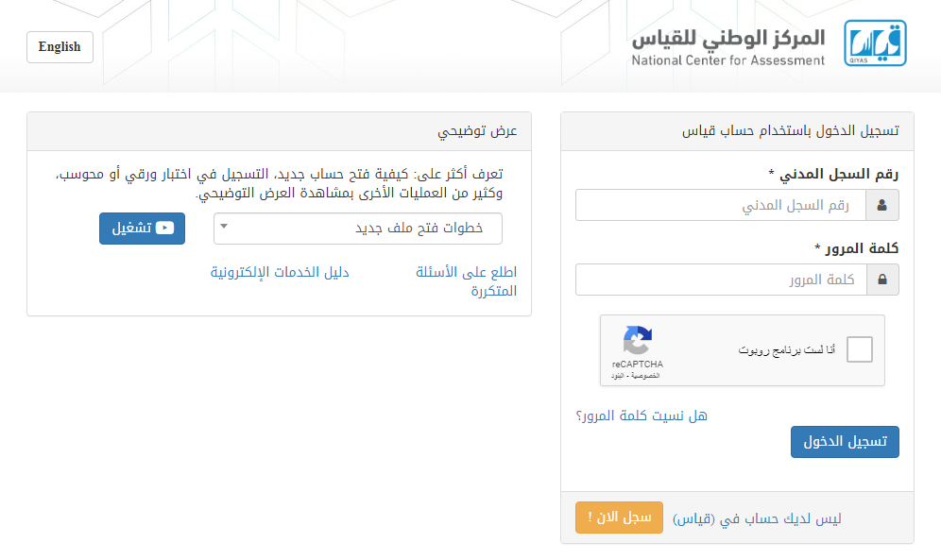941x560 pixels.
Task: Click the user icon beside civil ID field
Action: [x=882, y=205]
